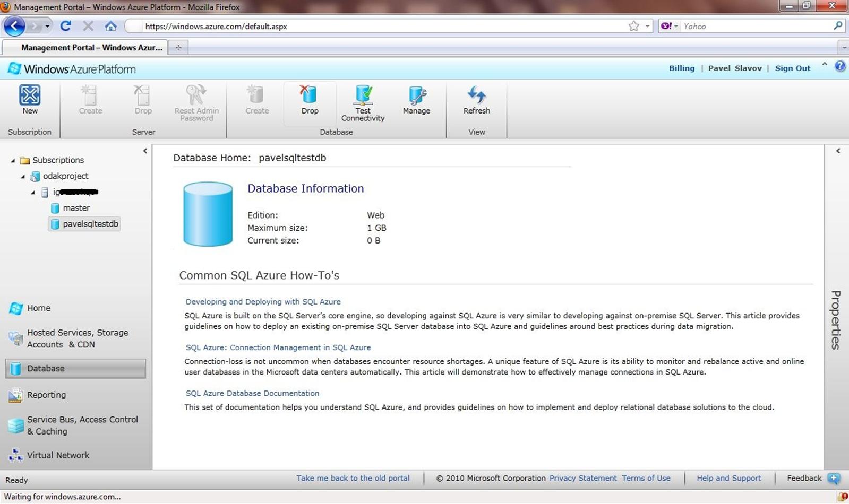Collapse the Subscriptions tree node
The width and height of the screenshot is (849, 504).
point(13,160)
